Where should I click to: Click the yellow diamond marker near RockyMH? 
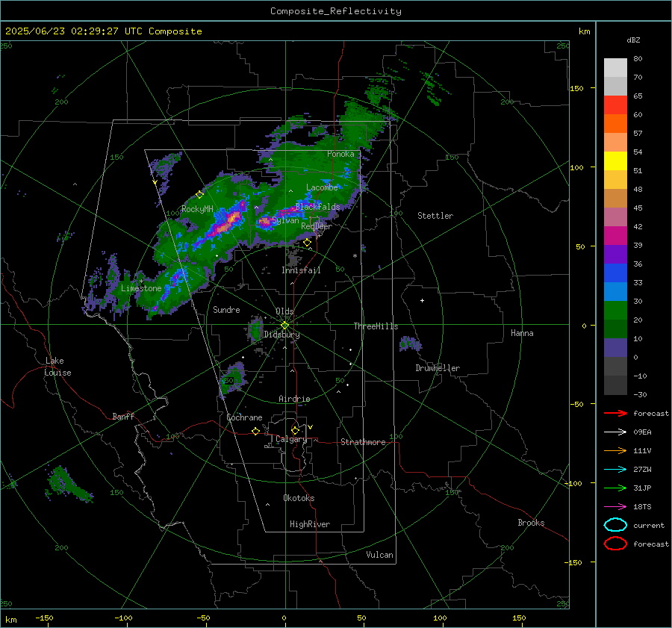point(199,195)
